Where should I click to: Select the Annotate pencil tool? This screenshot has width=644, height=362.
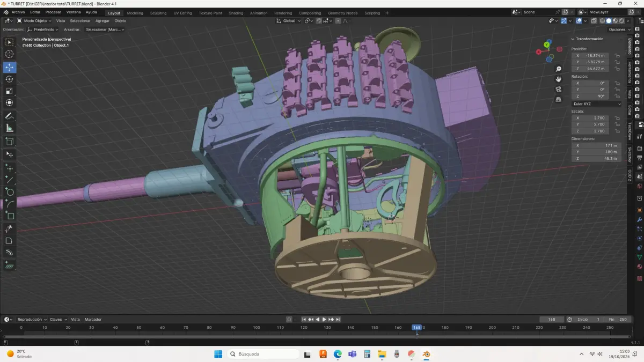coord(10,116)
